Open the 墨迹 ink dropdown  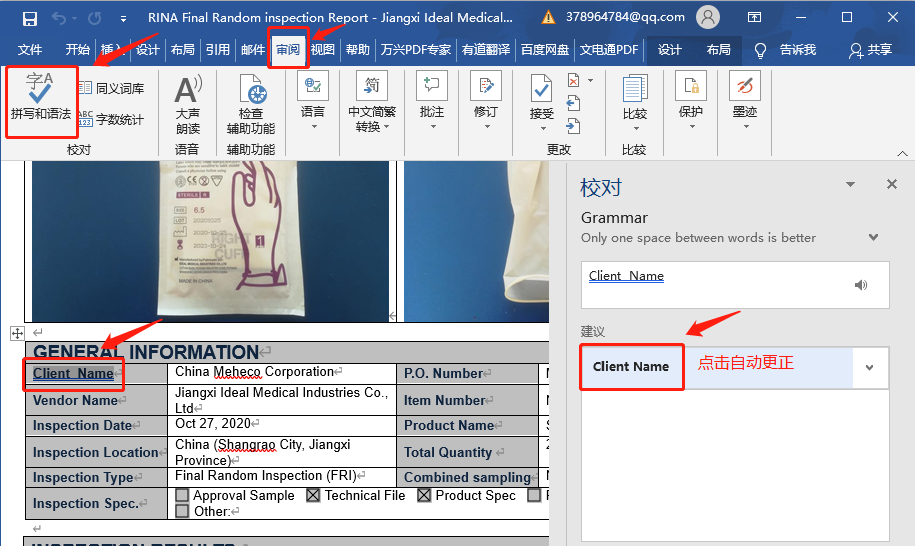(x=745, y=100)
